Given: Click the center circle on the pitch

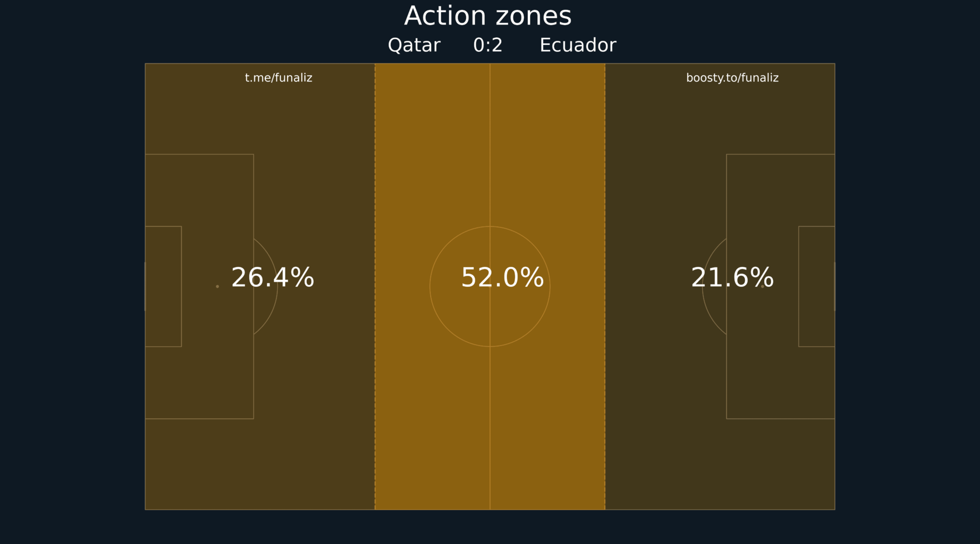Looking at the screenshot, I should (490, 286).
